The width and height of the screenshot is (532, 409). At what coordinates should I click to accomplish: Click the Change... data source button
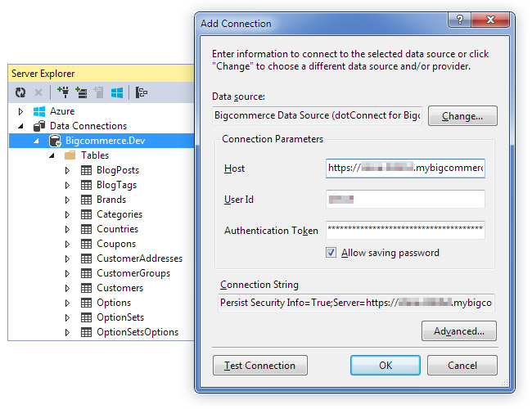pyautogui.click(x=462, y=116)
